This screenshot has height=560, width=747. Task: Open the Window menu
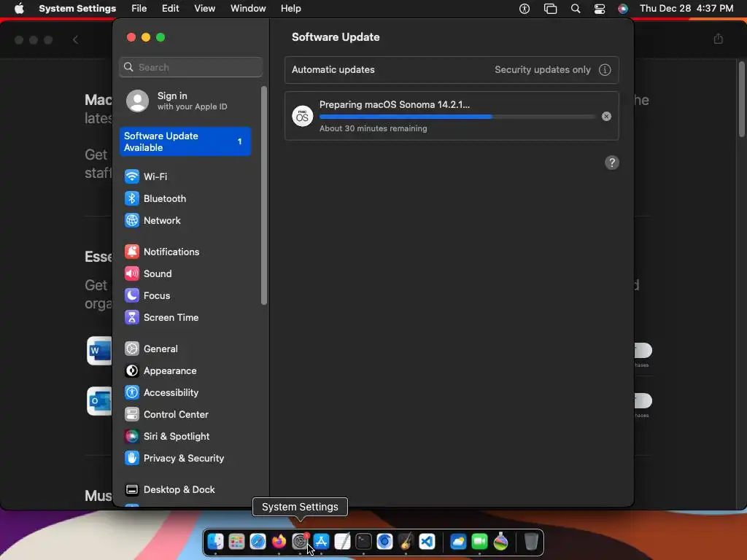click(x=248, y=9)
